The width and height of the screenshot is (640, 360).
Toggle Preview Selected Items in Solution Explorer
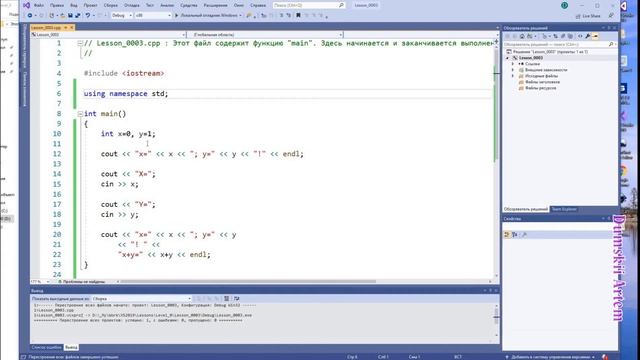(x=595, y=36)
